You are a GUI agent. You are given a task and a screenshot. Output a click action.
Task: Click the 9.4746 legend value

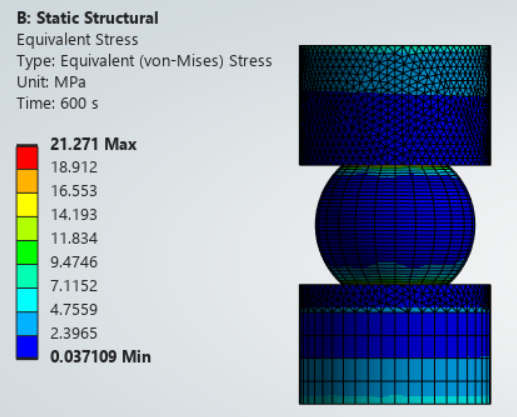[74, 262]
